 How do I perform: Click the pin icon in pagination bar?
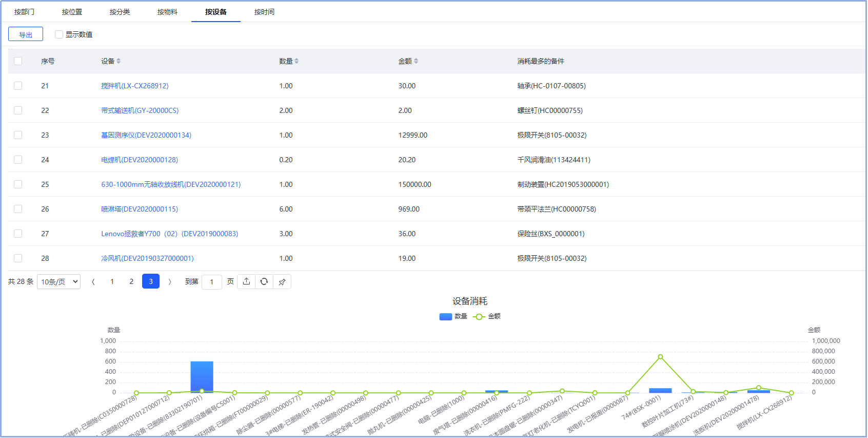[x=282, y=281]
